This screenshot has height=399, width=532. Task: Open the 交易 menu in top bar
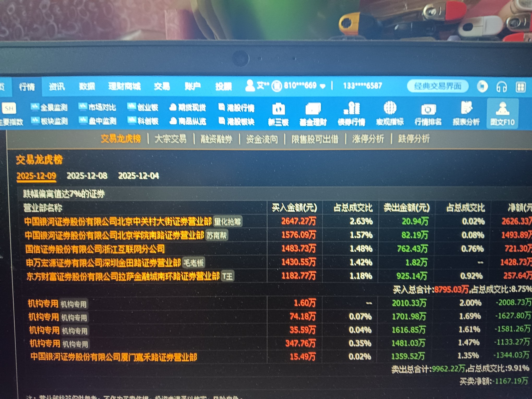click(162, 86)
